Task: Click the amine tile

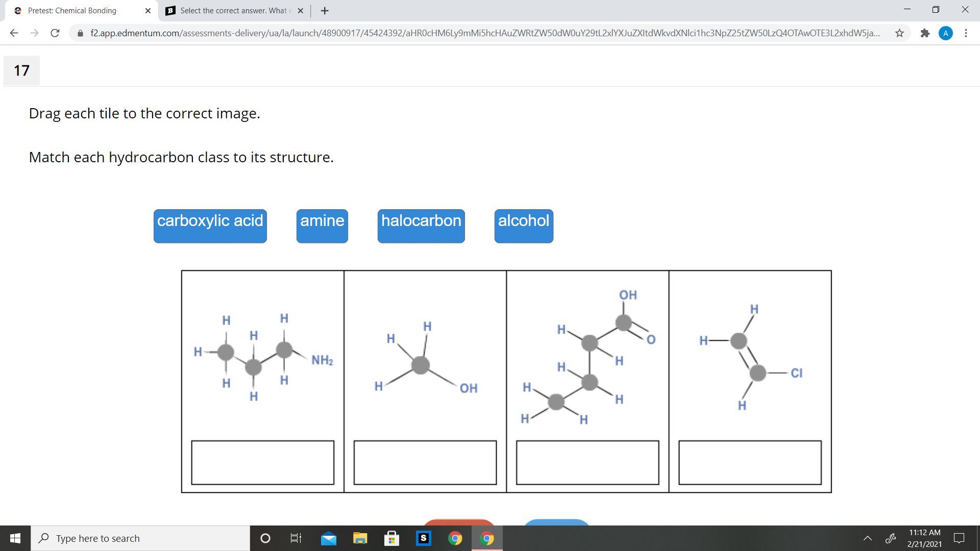Action: (x=322, y=226)
